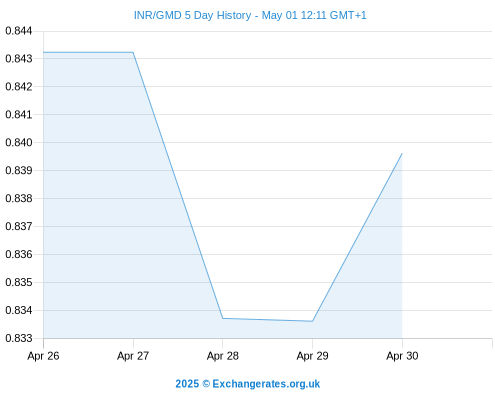Select the Apr 27 x-axis label

pos(133,356)
